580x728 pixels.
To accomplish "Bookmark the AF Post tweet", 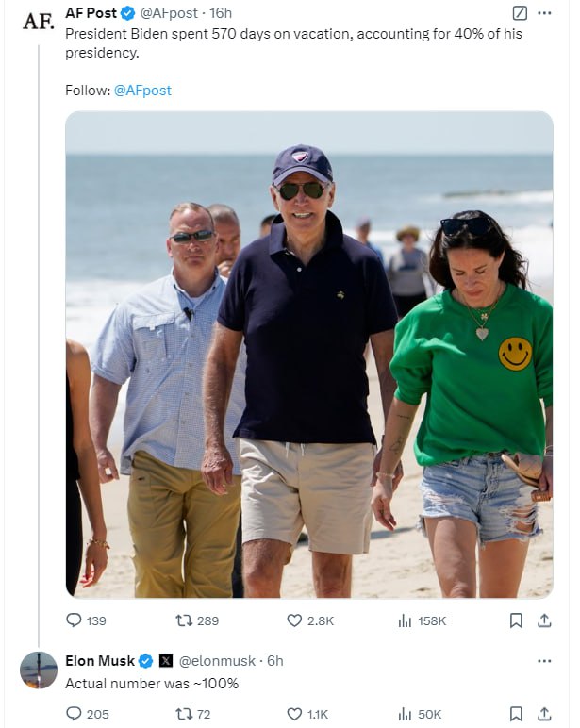I will click(x=516, y=620).
